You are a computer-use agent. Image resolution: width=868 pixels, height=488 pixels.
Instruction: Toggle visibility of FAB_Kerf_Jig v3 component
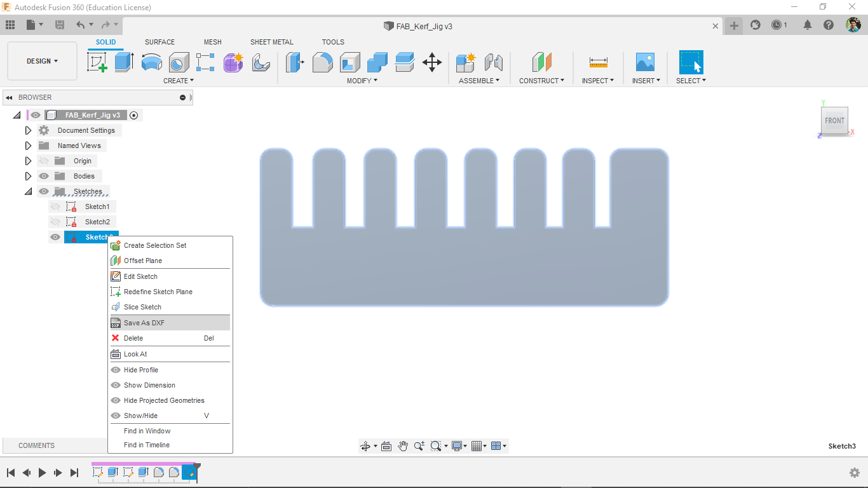click(36, 115)
